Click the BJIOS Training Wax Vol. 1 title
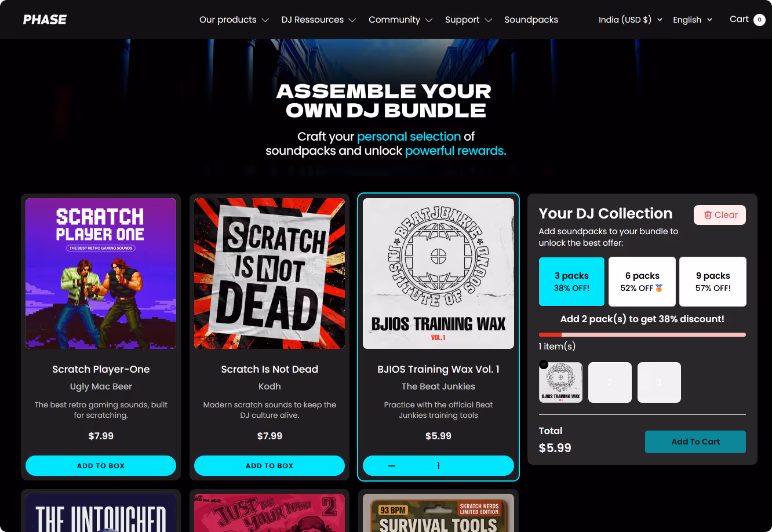772x532 pixels. pyautogui.click(x=438, y=369)
